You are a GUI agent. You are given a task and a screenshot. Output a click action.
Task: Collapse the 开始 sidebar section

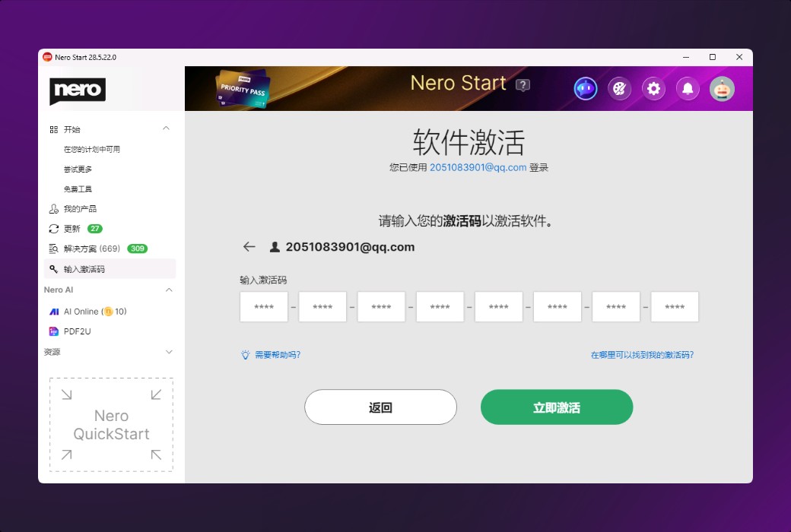coord(166,128)
